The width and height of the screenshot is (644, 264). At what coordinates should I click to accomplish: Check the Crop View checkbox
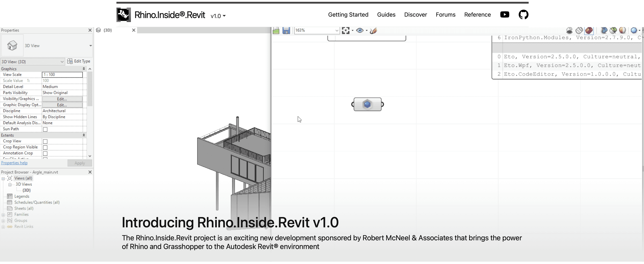click(45, 141)
